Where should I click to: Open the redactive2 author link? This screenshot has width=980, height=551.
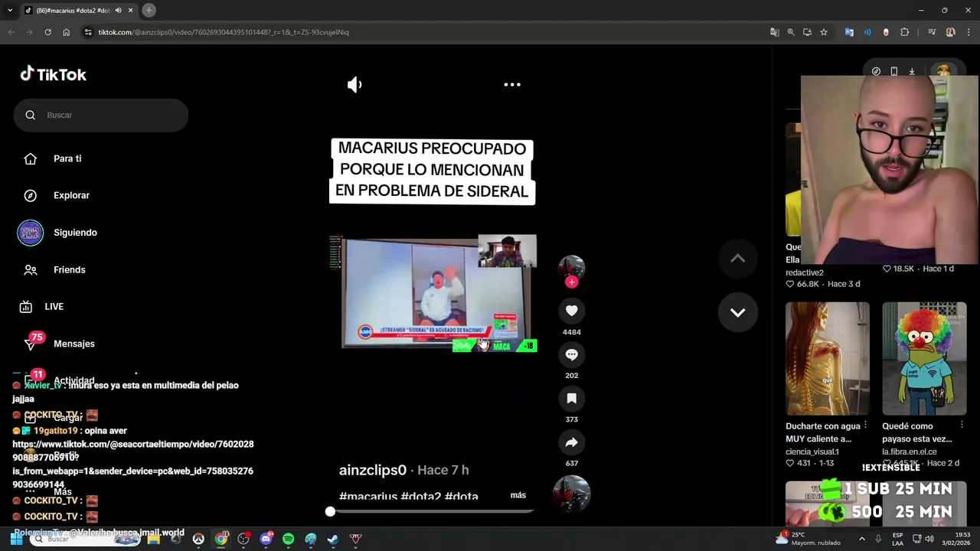click(x=805, y=272)
